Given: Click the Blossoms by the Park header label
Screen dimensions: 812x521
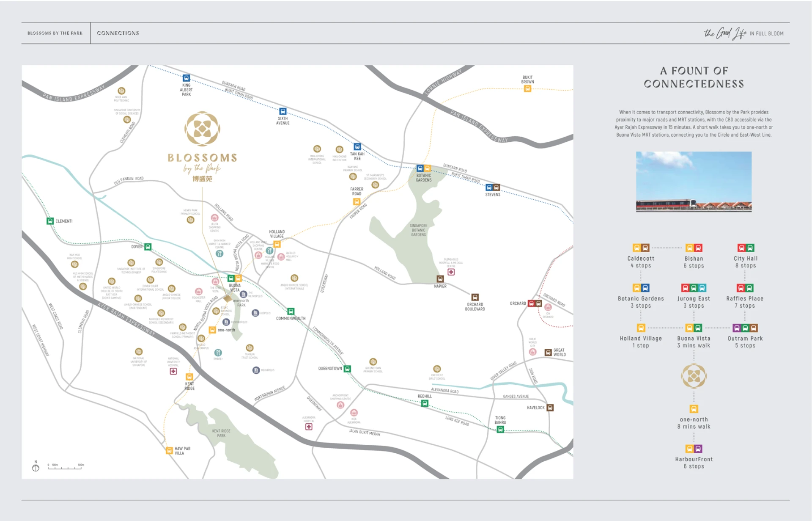Looking at the screenshot, I should [55, 33].
